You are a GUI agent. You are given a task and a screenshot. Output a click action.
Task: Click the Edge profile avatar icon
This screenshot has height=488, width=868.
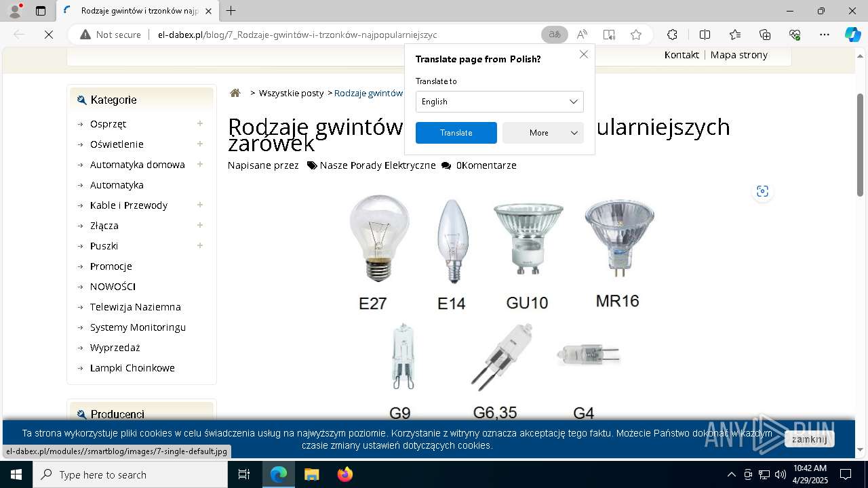click(x=15, y=11)
